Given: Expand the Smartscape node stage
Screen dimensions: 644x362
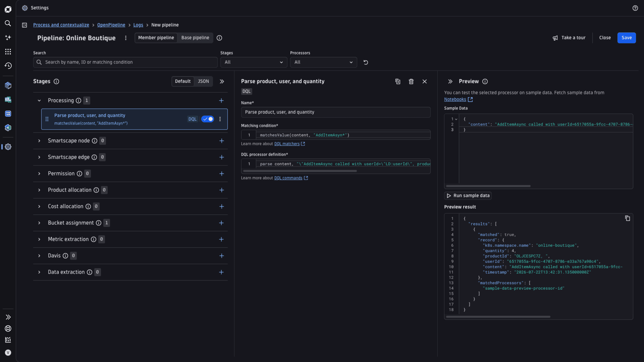Looking at the screenshot, I should click(39, 141).
